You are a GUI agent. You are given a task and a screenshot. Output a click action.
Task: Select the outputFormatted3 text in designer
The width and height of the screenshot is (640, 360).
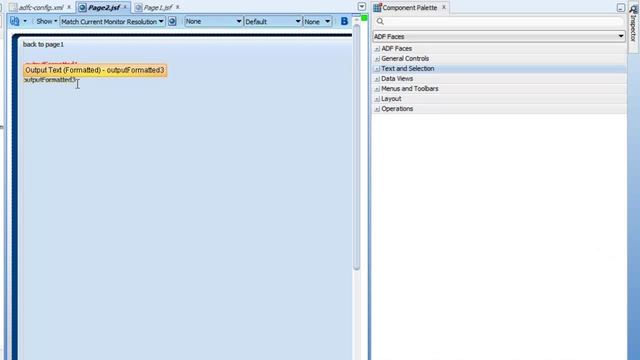[50, 80]
